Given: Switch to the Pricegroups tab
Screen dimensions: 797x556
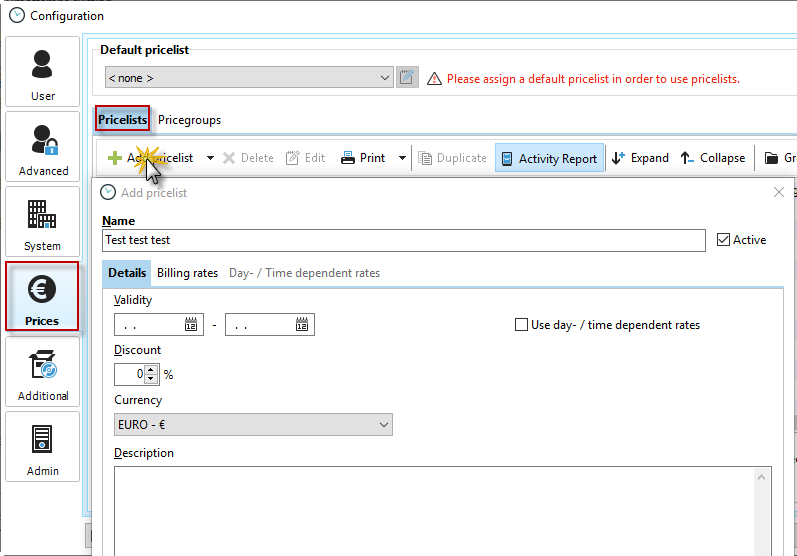Looking at the screenshot, I should [x=189, y=120].
